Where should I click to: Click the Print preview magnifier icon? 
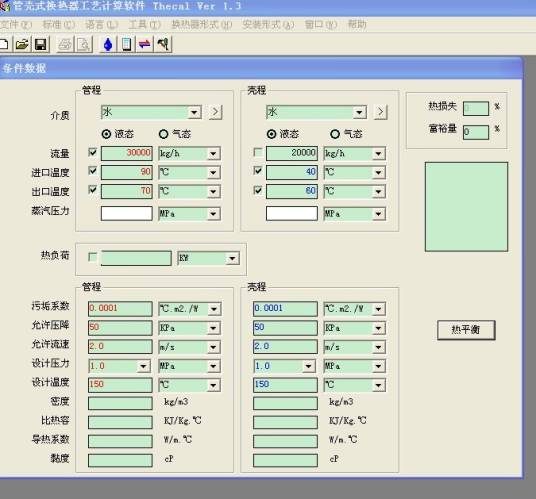[x=83, y=44]
